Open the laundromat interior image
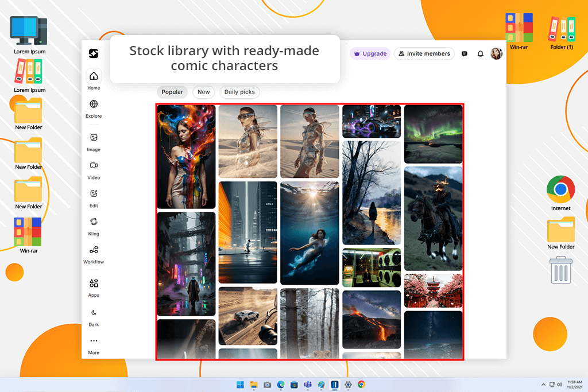Image resolution: width=588 pixels, height=392 pixels. [x=372, y=267]
